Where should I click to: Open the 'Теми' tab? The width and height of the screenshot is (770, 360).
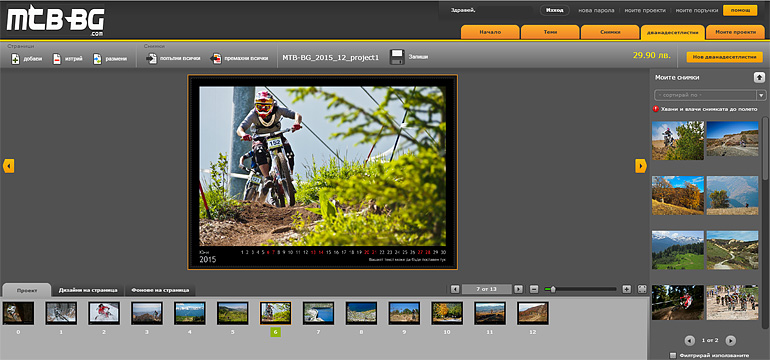(x=550, y=32)
